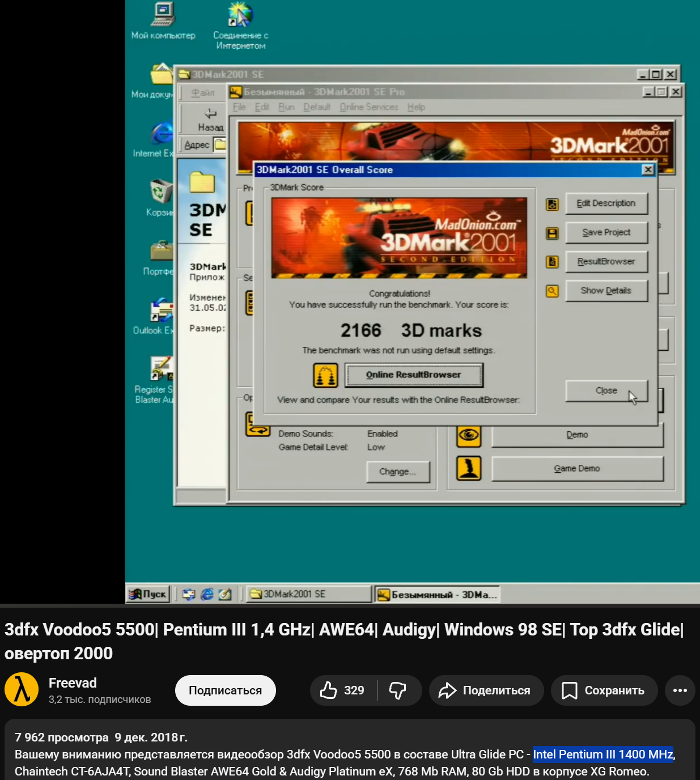Open the Соединение с Интернетом desktop icon
700x780 pixels.
pyautogui.click(x=240, y=26)
